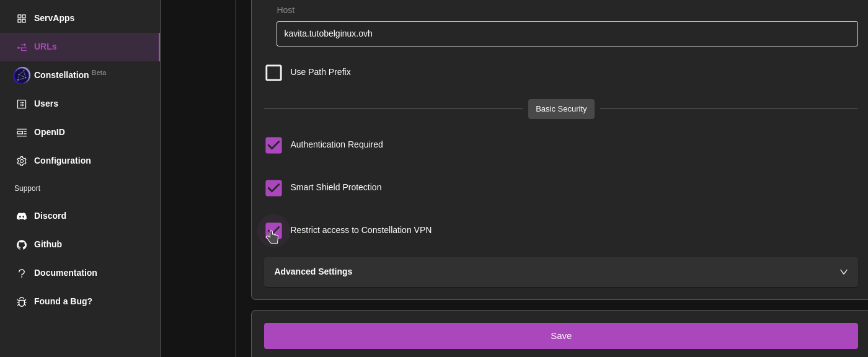The height and width of the screenshot is (357, 868).
Task: Click the Documentation question mark icon
Action: pyautogui.click(x=22, y=273)
